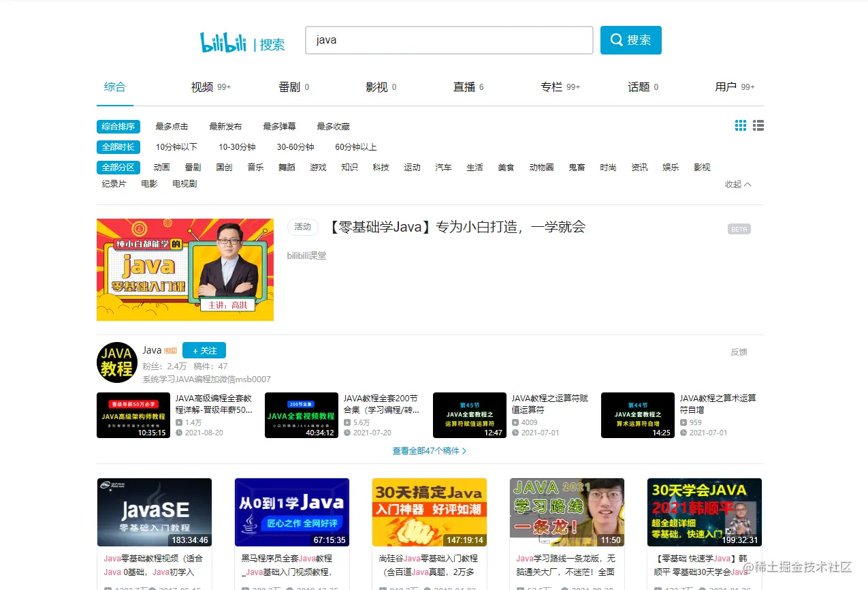Open 30天搞定Java video thumbnail
868x590 pixels.
[430, 512]
